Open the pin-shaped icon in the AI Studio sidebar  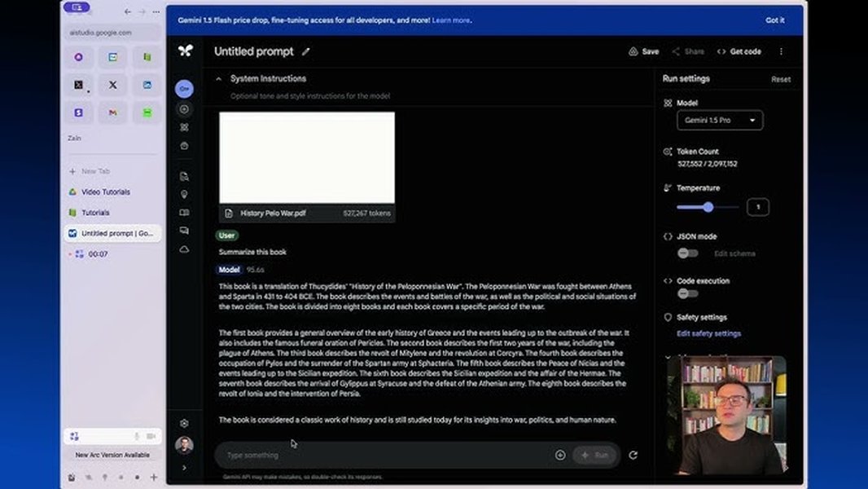point(184,195)
